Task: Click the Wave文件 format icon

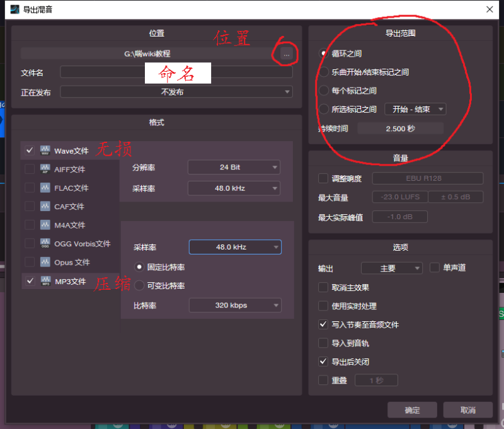Action: click(45, 151)
